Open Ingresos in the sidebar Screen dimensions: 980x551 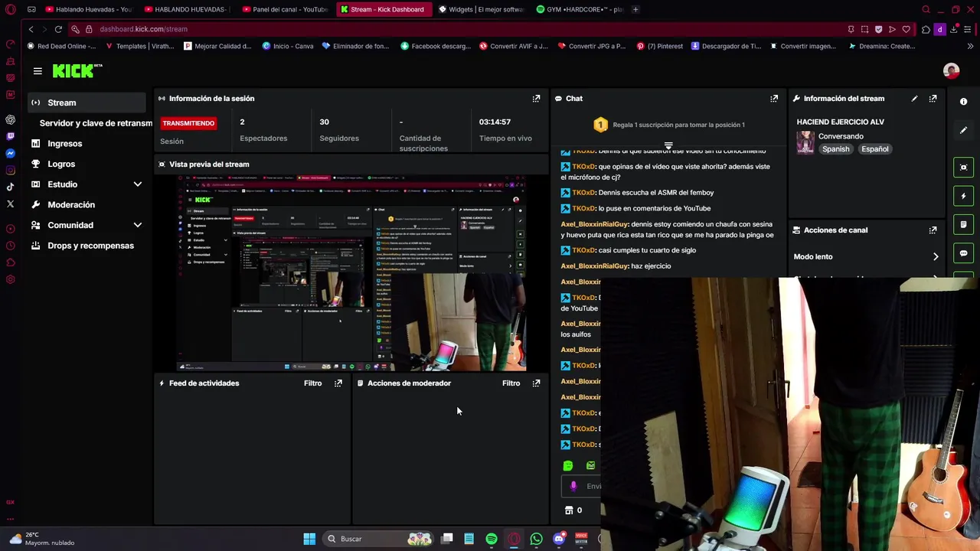tap(64, 144)
